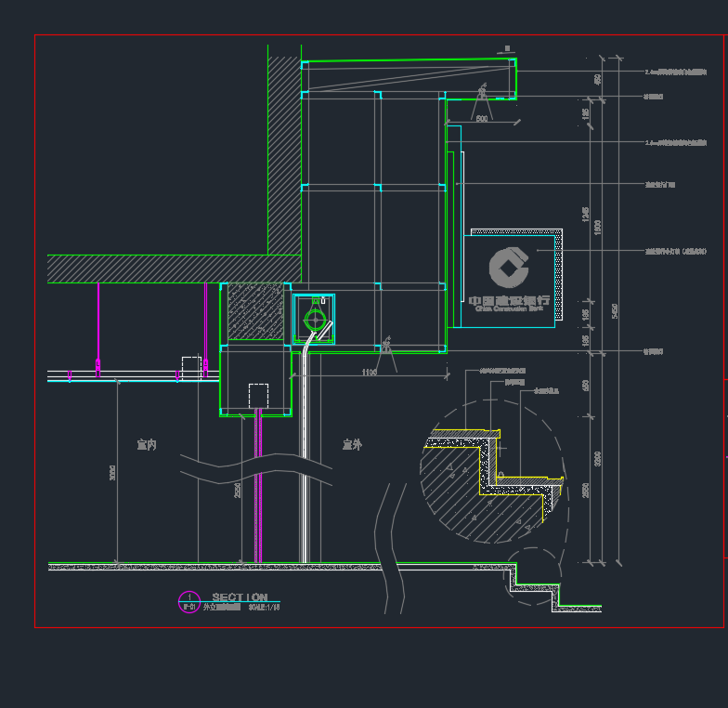Click the '2850' vertical dimension text

(585, 491)
